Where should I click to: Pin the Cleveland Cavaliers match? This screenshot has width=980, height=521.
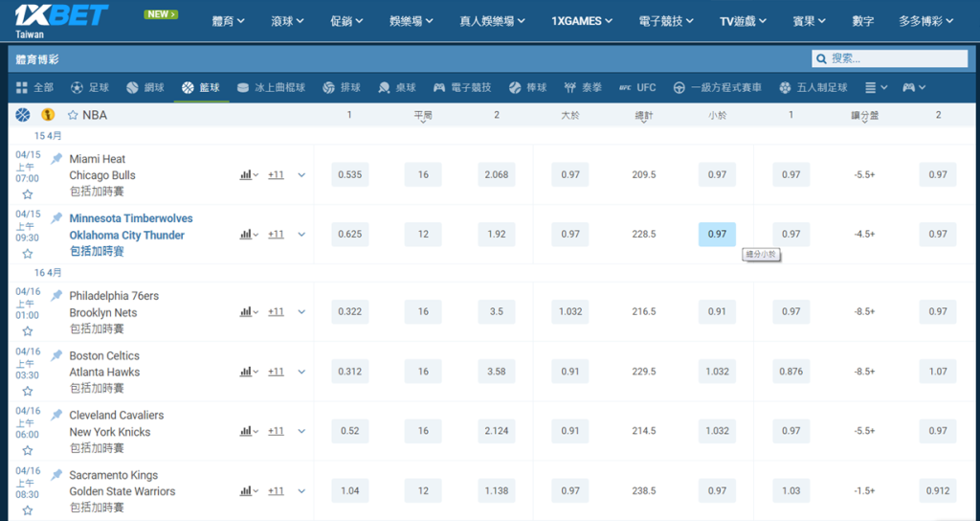(56, 415)
